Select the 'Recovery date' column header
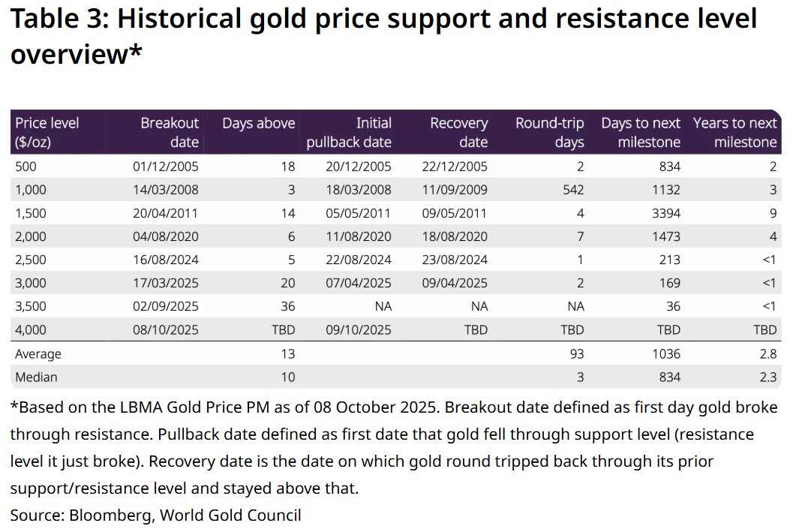808x532 pixels. coord(458,132)
